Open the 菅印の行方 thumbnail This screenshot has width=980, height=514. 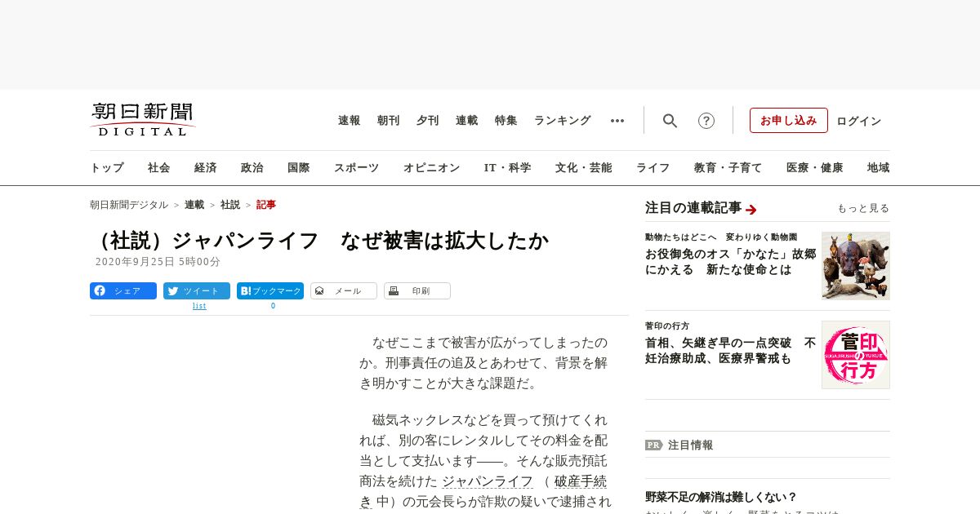click(x=856, y=355)
